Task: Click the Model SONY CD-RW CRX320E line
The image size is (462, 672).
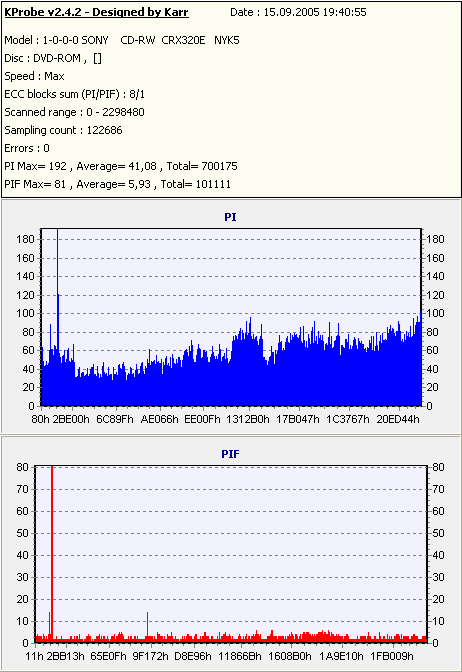Action: click(122, 40)
